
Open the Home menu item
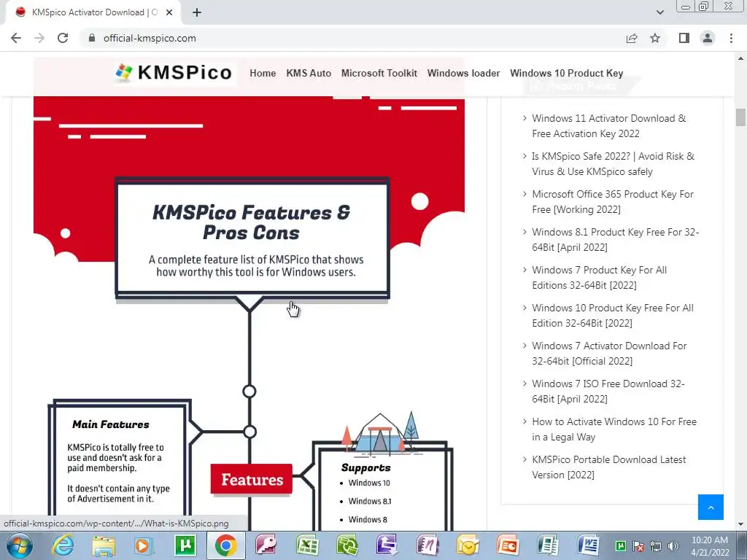click(x=263, y=74)
